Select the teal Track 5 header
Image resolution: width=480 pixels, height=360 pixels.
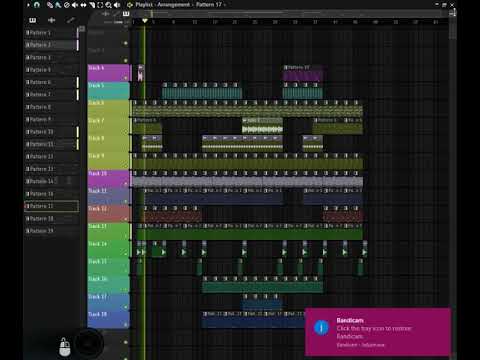tap(108, 91)
